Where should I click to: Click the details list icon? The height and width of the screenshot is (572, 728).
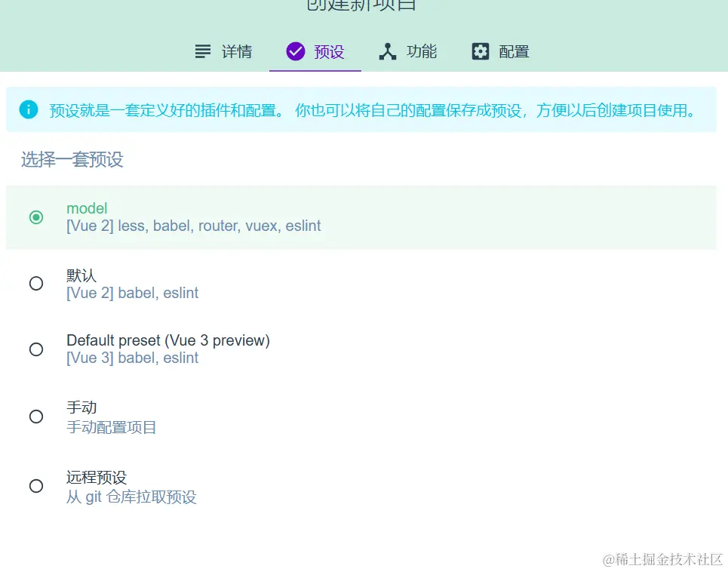(x=202, y=51)
